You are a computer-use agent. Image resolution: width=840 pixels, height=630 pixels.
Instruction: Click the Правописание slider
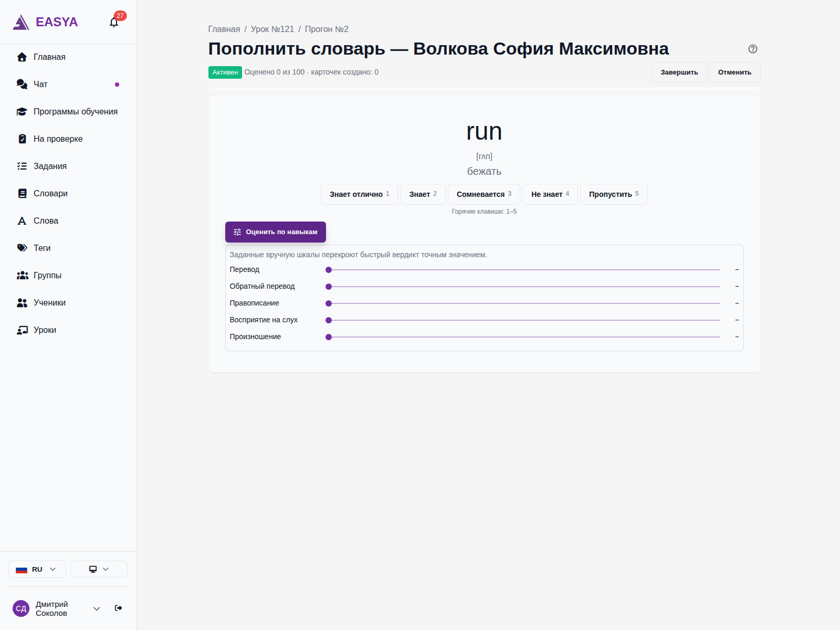tap(524, 303)
